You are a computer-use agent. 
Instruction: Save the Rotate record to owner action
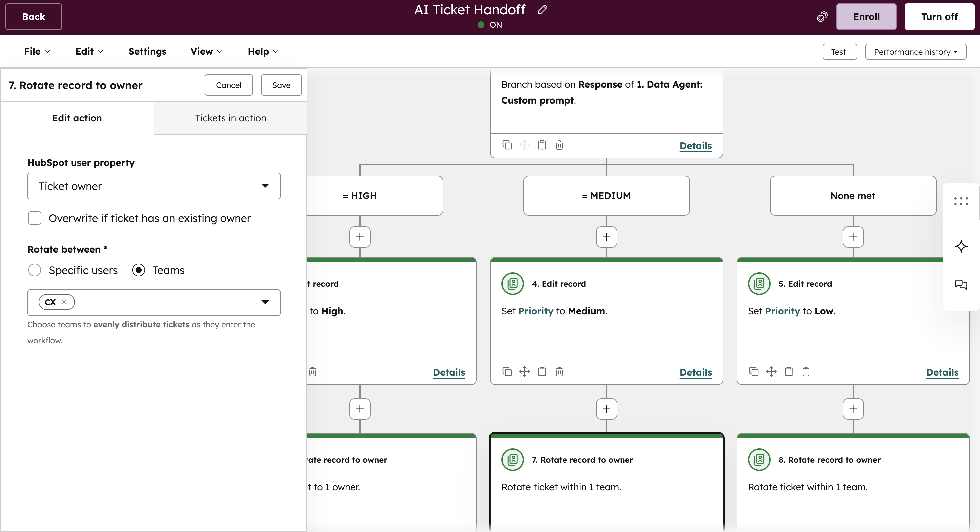(281, 85)
